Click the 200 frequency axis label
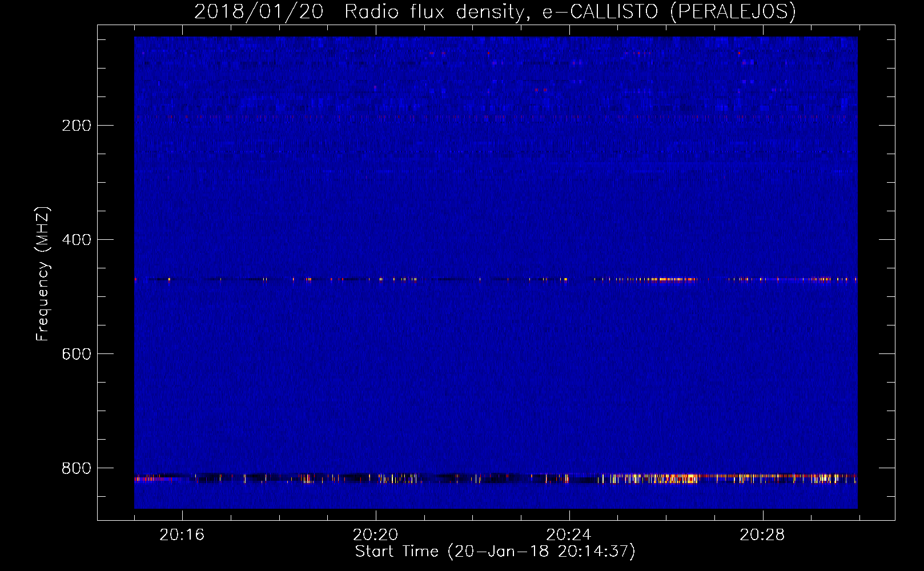The width and height of the screenshot is (924, 571). (77, 126)
